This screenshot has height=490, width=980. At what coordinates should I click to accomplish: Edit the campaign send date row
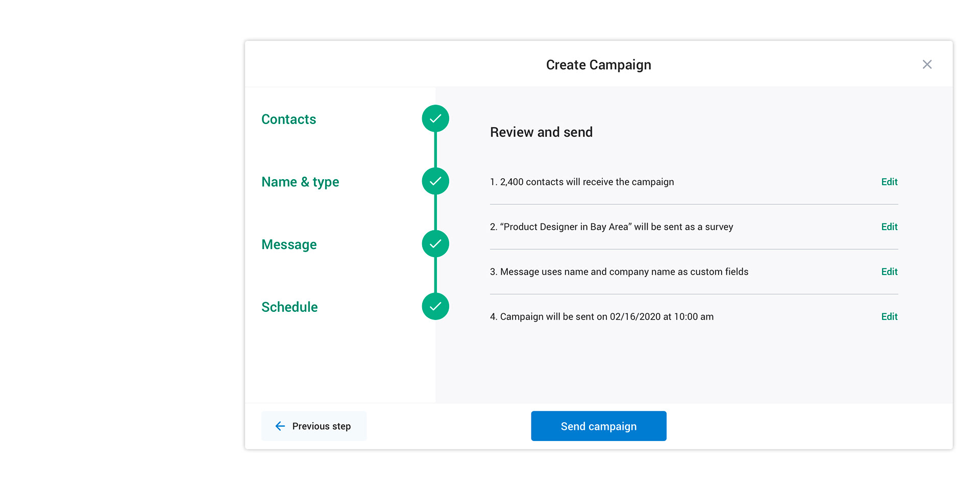coord(889,316)
